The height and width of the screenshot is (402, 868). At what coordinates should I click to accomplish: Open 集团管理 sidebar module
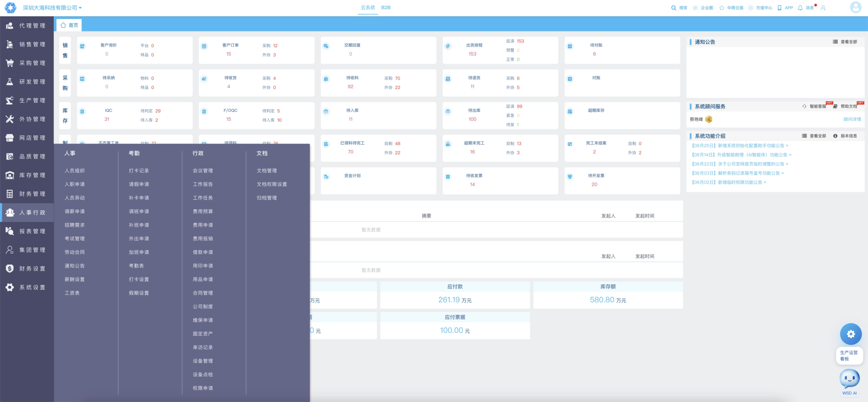point(27,250)
